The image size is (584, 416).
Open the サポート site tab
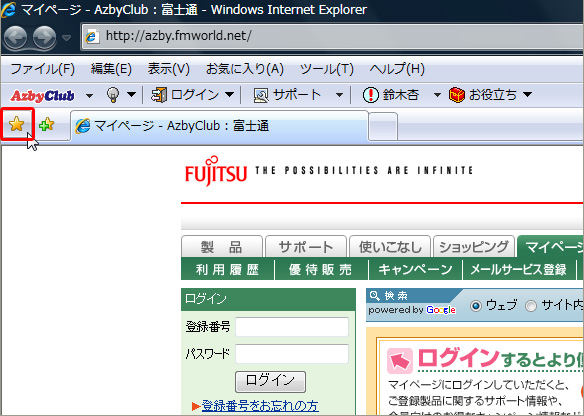point(306,247)
